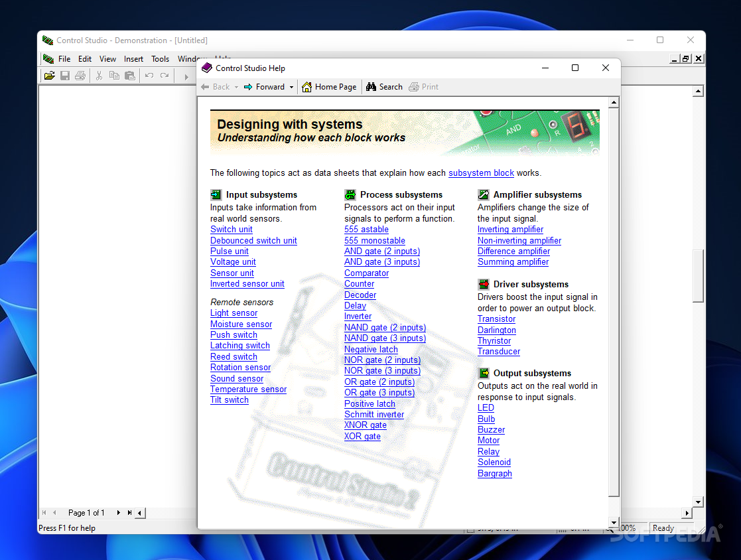The image size is (741, 560).
Task: Click the Save disk toolbar icon
Action: [x=65, y=76]
